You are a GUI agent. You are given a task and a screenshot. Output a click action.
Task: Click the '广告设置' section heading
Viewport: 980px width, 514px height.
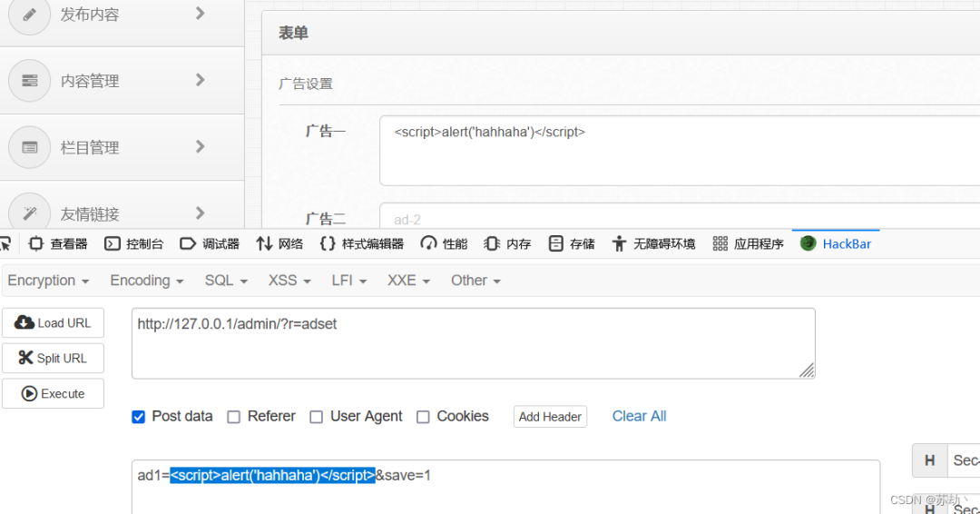pos(306,84)
